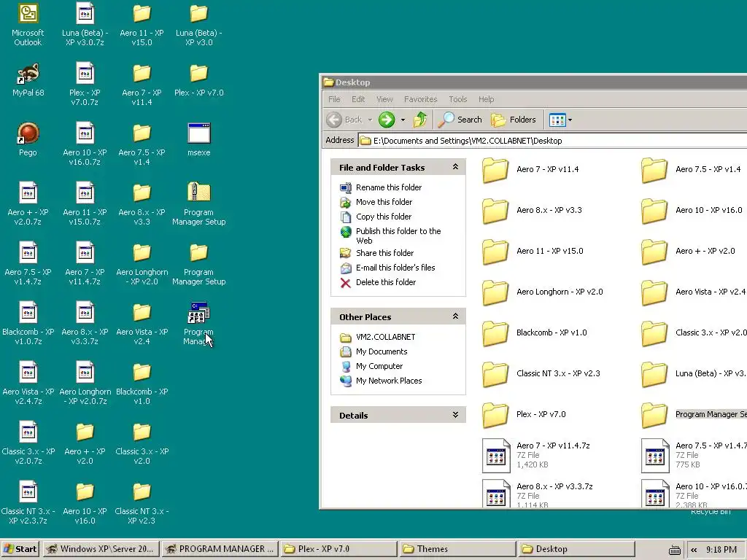Click the Search toolbar button
747x560 pixels.
coord(460,120)
